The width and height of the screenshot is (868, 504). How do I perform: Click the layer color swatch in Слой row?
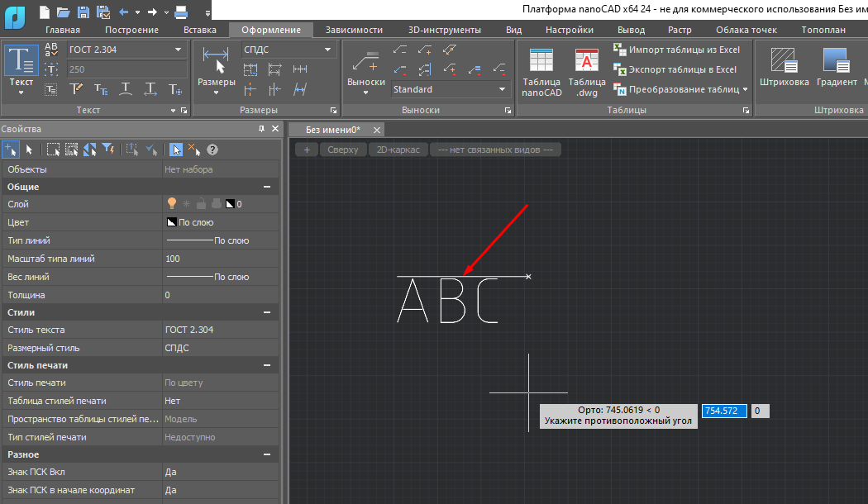point(230,203)
